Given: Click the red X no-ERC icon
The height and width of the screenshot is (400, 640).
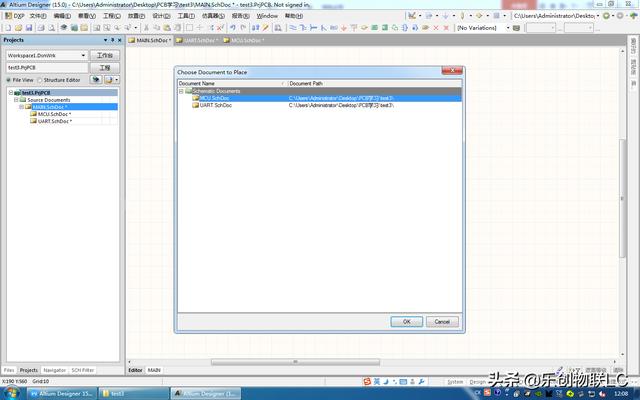Looking at the screenshot, I should [x=436, y=28].
